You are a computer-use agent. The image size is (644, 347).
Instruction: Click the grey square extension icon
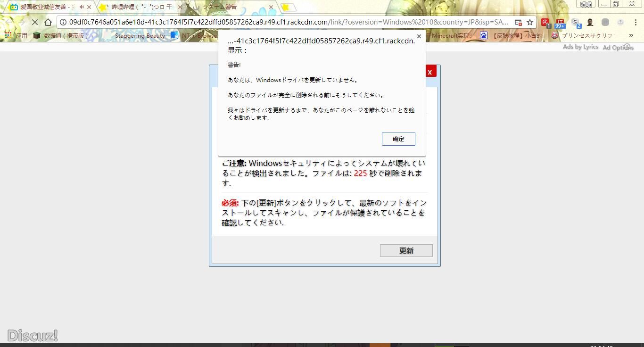tap(605, 22)
